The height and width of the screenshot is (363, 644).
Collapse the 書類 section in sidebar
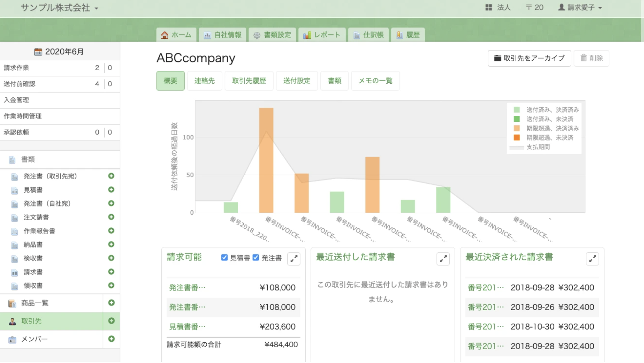28,160
